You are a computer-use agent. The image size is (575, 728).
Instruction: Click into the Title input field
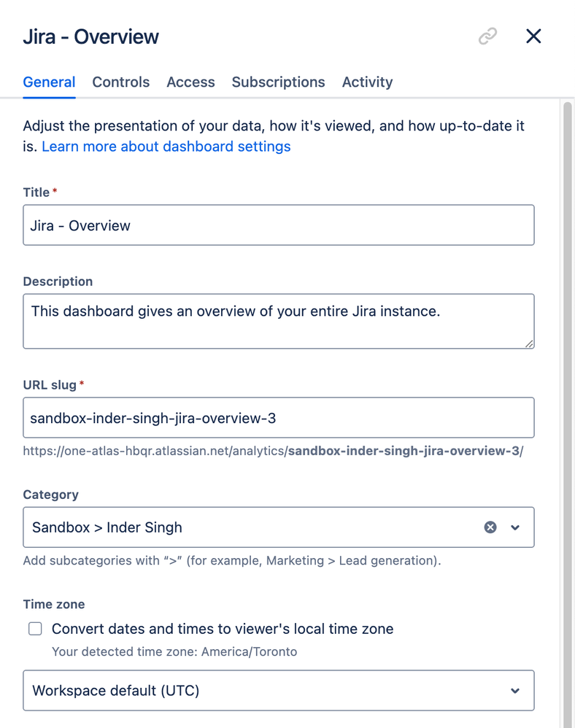(x=277, y=225)
